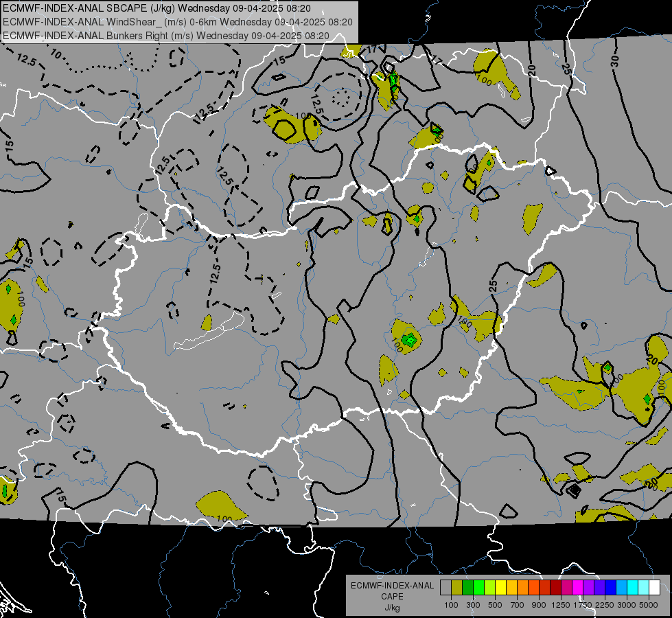
Task: Click the 500 tick label under legend
Action: [495, 605]
